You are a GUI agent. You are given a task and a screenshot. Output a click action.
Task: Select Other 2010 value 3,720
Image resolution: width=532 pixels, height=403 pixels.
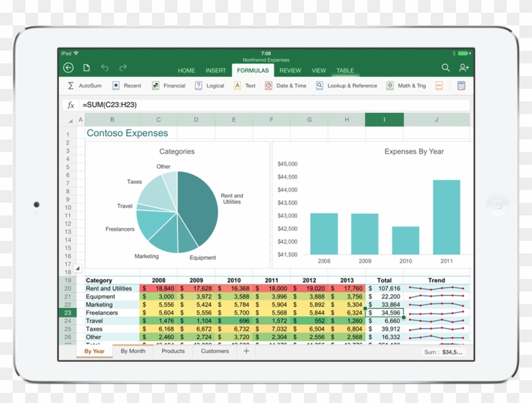click(234, 337)
